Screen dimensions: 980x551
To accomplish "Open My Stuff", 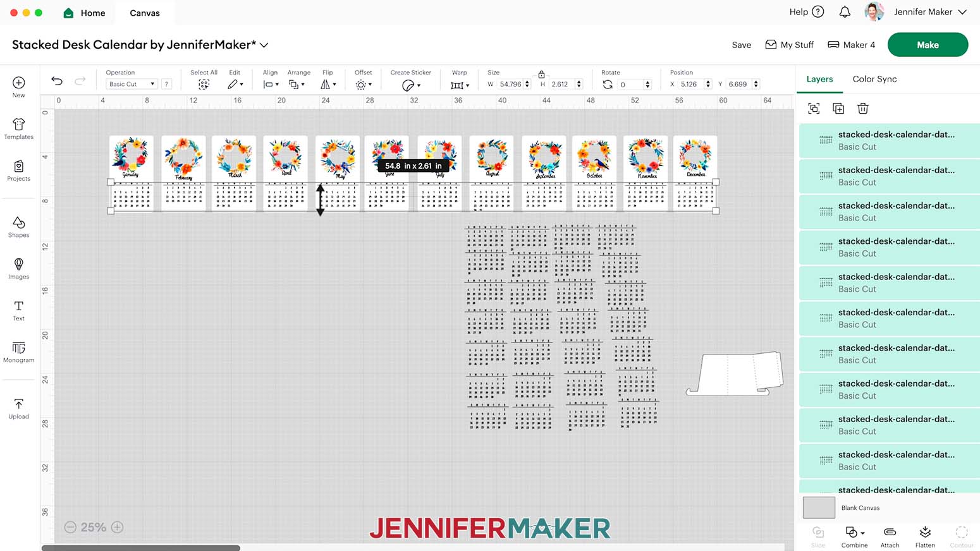I will 789,45.
